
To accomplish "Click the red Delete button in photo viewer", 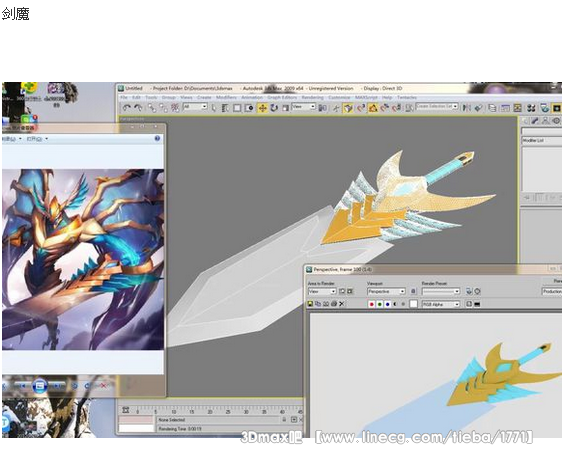I will [103, 386].
